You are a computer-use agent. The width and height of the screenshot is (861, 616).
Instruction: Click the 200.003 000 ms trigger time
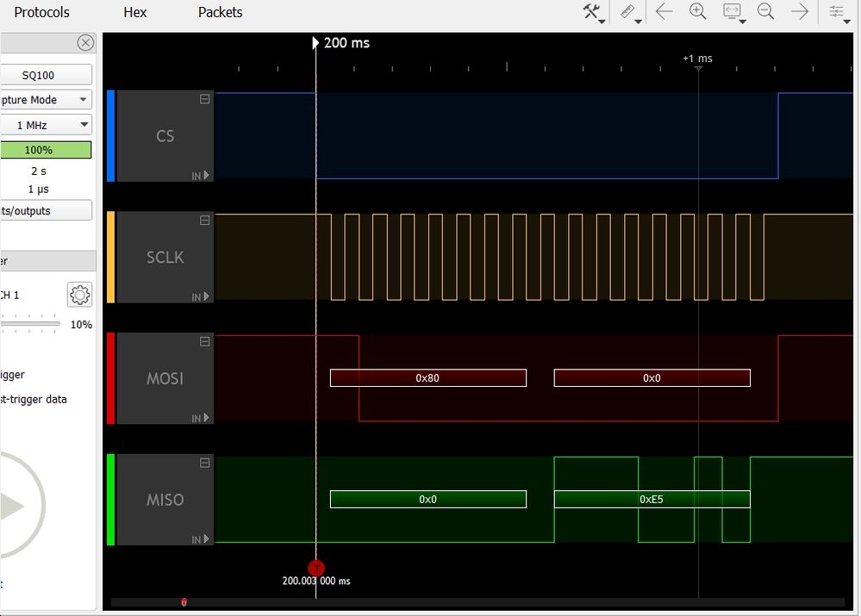coord(316,581)
